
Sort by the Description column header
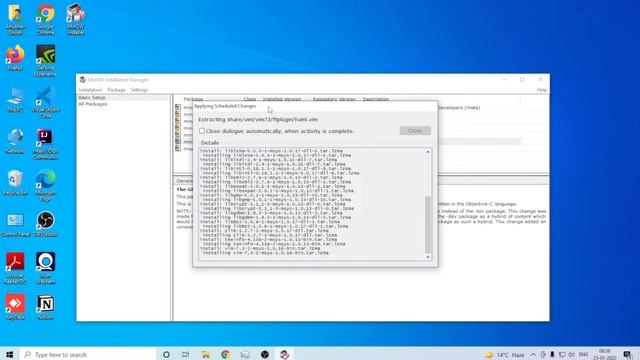click(x=376, y=99)
